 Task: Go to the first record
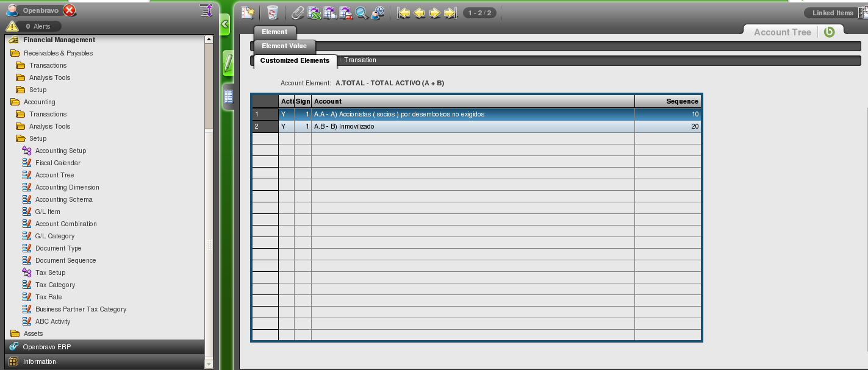[x=404, y=13]
